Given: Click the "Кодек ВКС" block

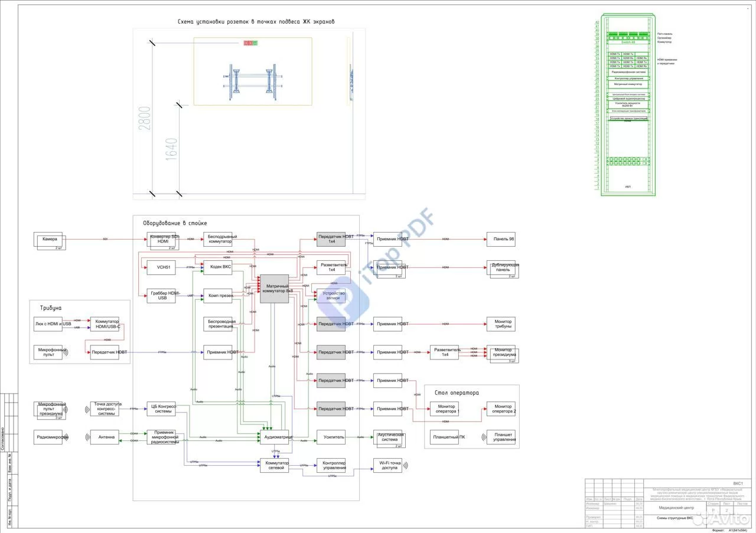Looking at the screenshot, I should tap(218, 267).
